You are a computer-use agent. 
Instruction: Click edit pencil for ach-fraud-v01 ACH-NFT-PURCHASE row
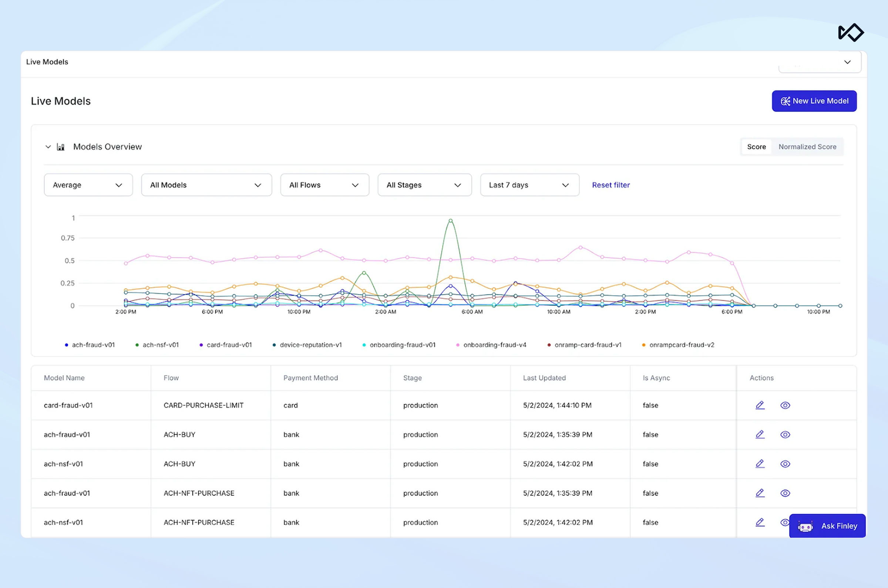(x=760, y=493)
